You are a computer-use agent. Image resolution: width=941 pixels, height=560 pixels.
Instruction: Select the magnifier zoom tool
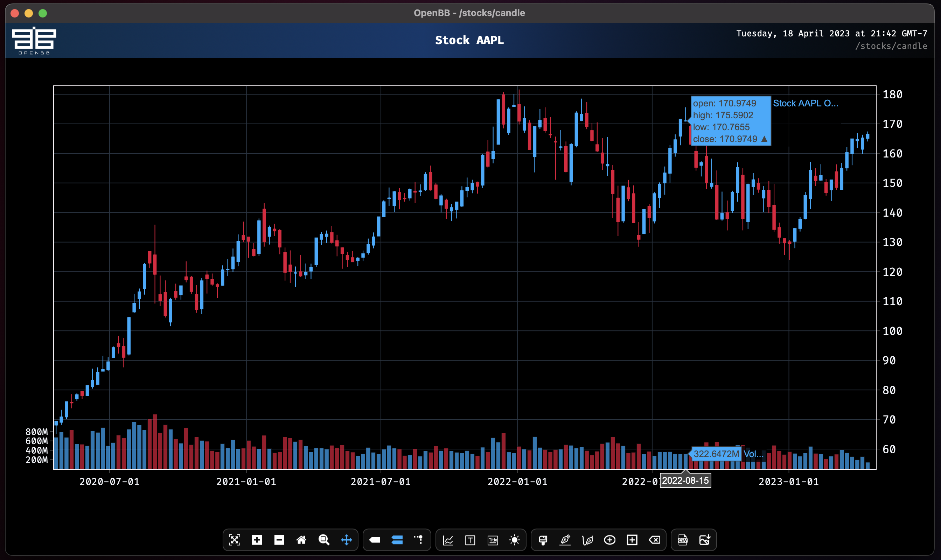(x=324, y=540)
